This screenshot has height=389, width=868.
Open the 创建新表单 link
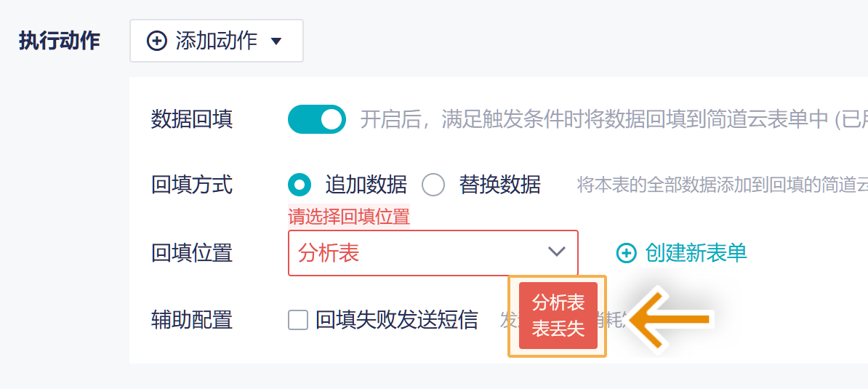[x=696, y=253]
